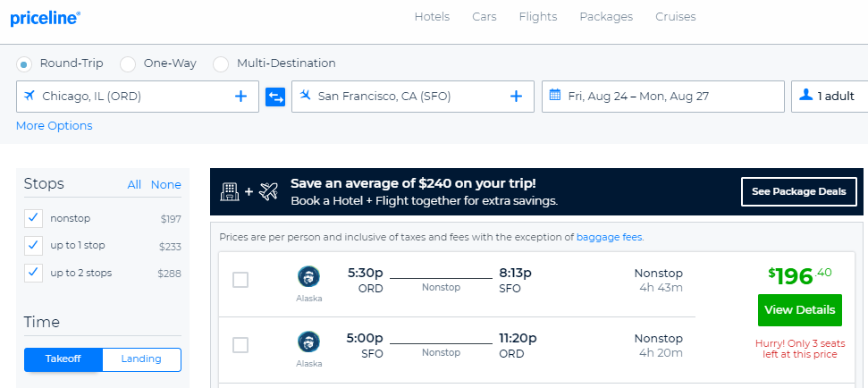Swap origin and destination airports
The height and width of the screenshot is (388, 868).
click(x=275, y=97)
